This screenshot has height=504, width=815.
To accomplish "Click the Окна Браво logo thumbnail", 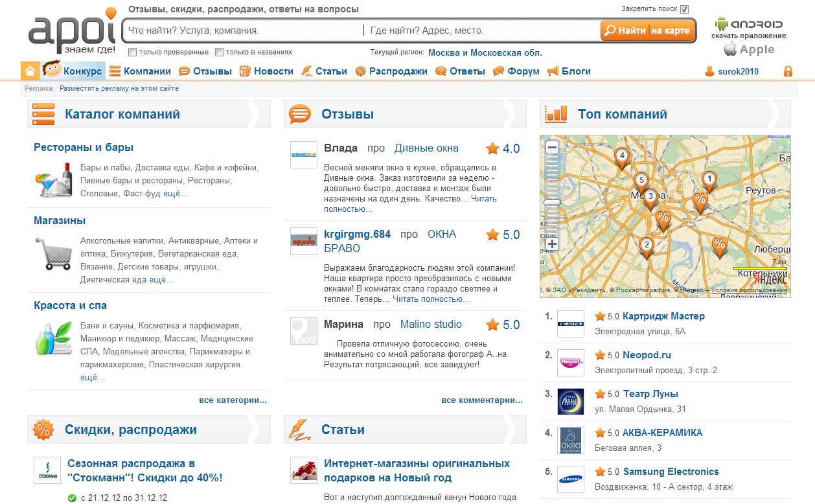I will (304, 241).
